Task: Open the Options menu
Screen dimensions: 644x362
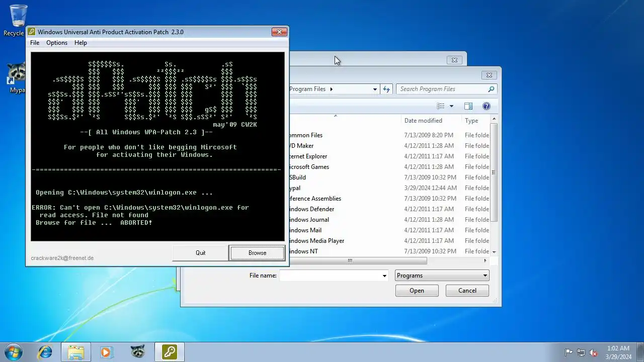Action: pos(57,43)
